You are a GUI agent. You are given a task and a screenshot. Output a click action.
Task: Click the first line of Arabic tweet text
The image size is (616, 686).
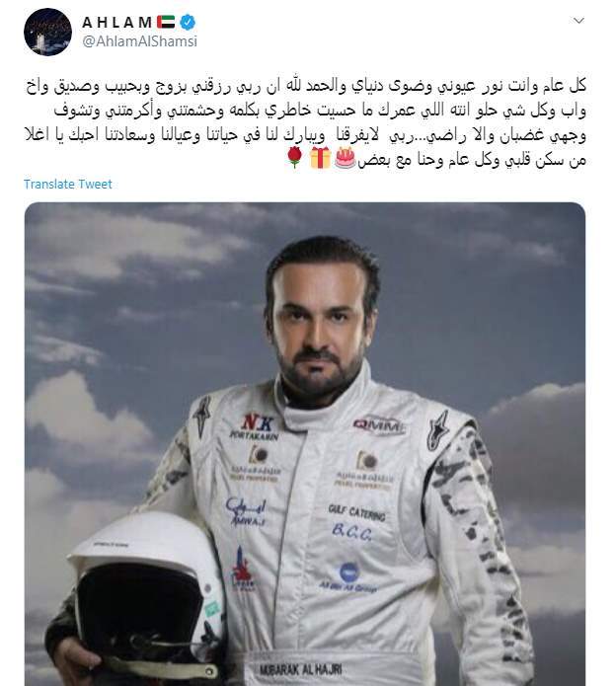pos(306,86)
